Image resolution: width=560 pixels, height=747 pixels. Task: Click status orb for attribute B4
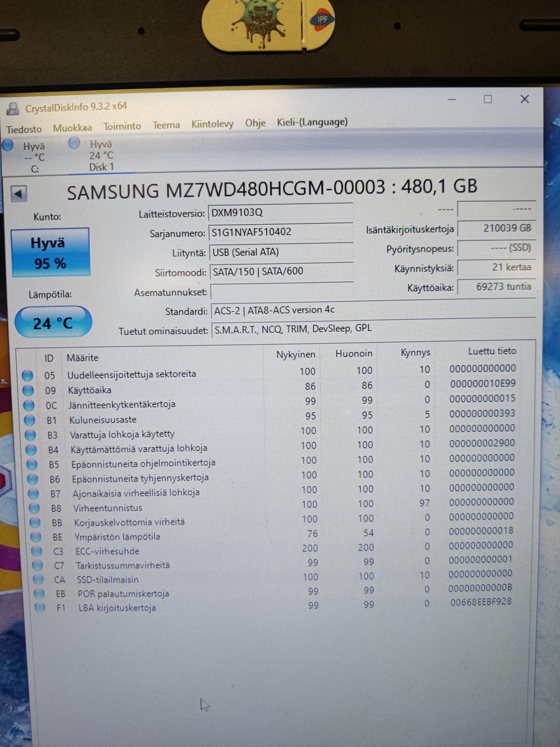31,449
